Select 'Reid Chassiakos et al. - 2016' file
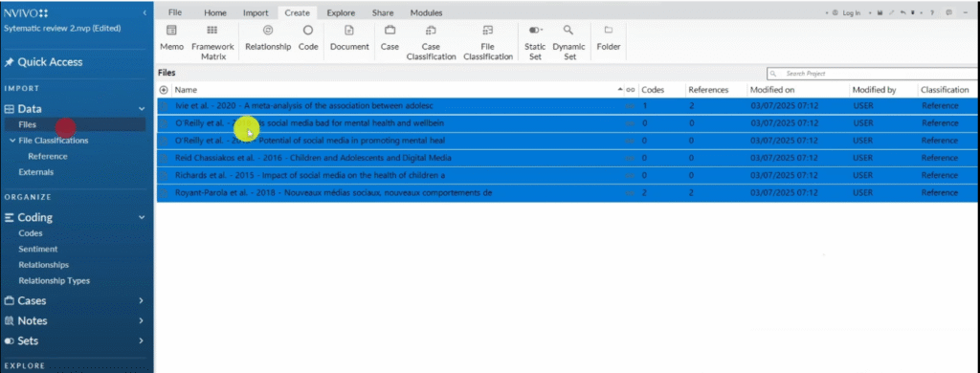 click(568, 158)
